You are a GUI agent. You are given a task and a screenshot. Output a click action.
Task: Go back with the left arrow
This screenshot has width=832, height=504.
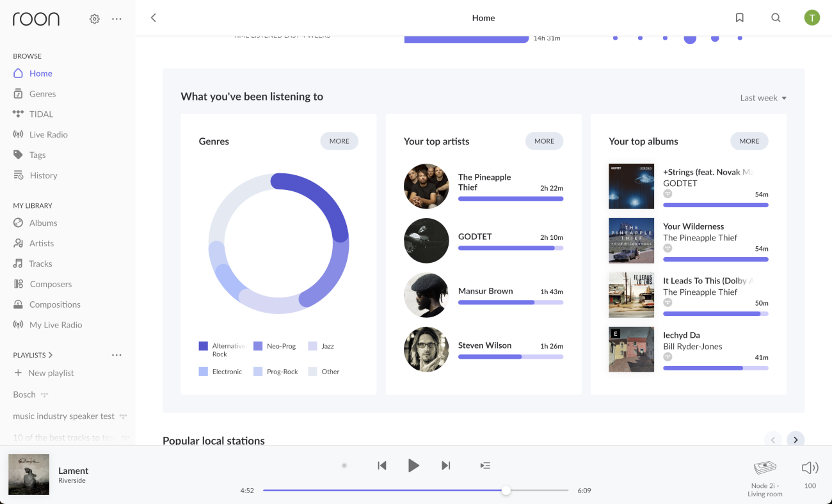click(x=154, y=18)
